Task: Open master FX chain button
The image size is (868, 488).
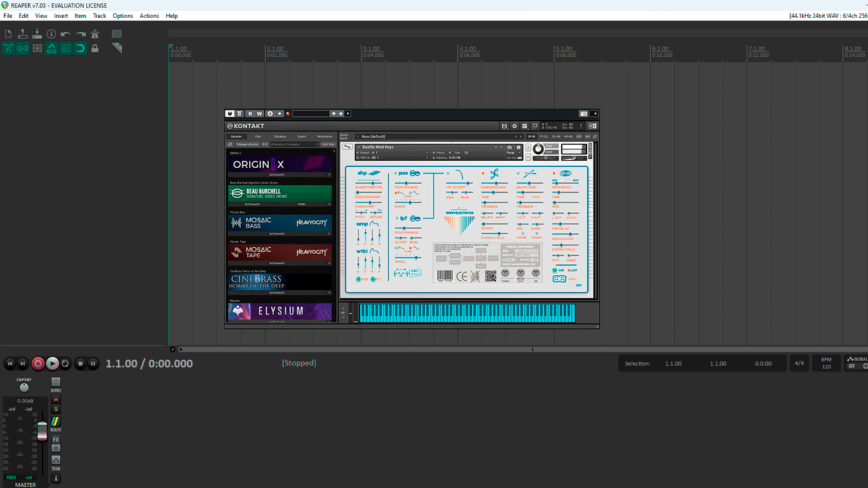Action: pos(56,440)
